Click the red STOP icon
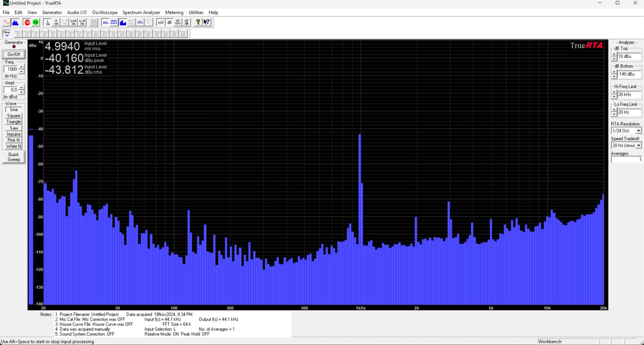Screen dimensions: 644x345 pos(27,22)
